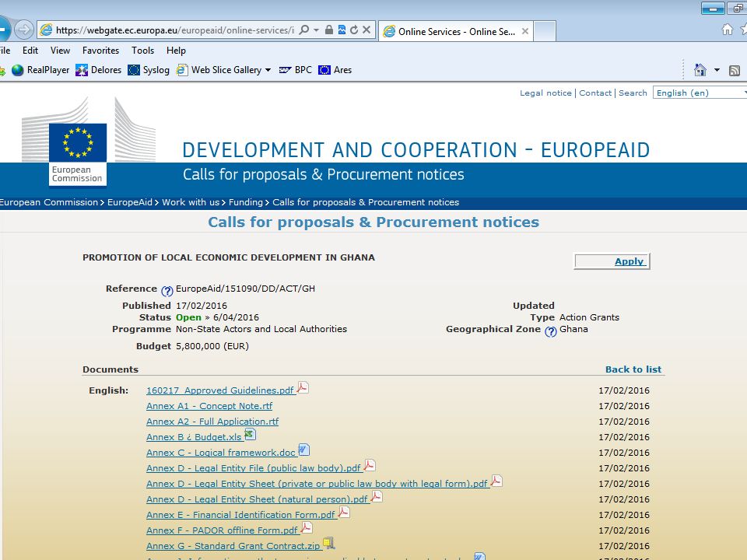Click the PDF icon beside Legal Entity File public law body
747x560 pixels.
370,465
